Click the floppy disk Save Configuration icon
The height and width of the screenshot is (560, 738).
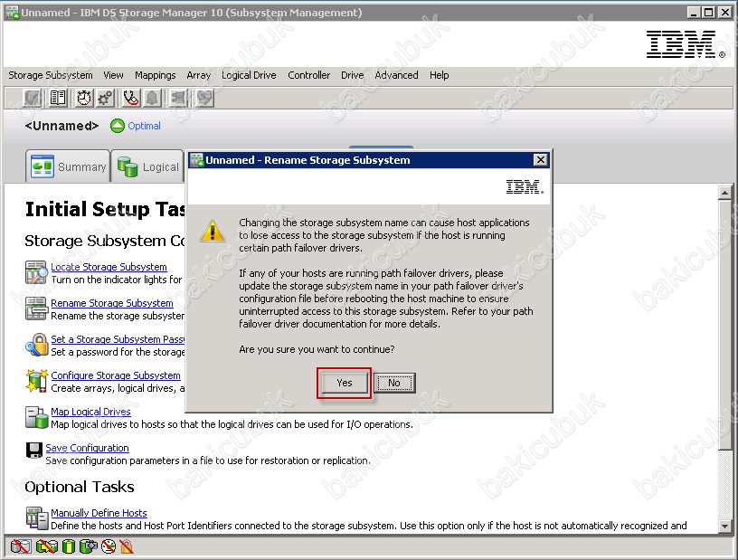[x=33, y=451]
